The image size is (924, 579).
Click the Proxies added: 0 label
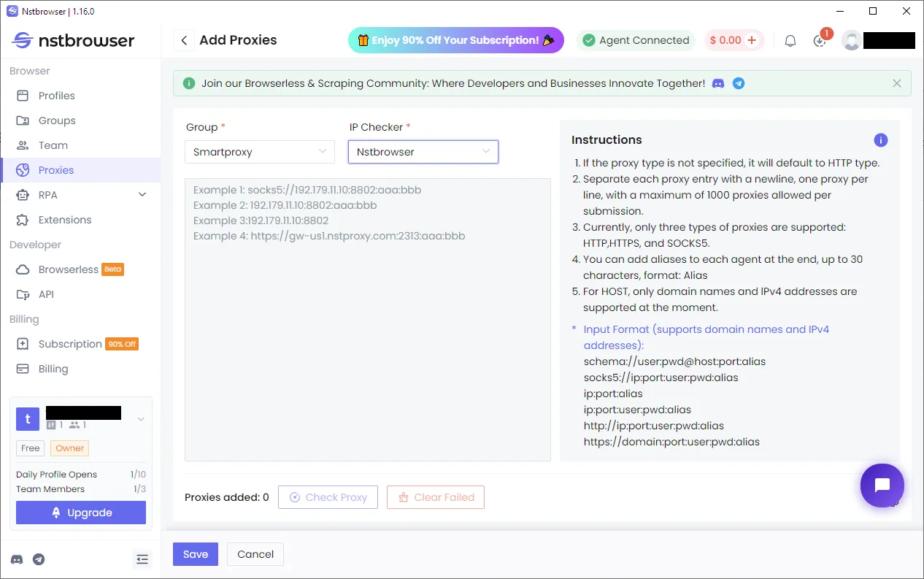(227, 497)
